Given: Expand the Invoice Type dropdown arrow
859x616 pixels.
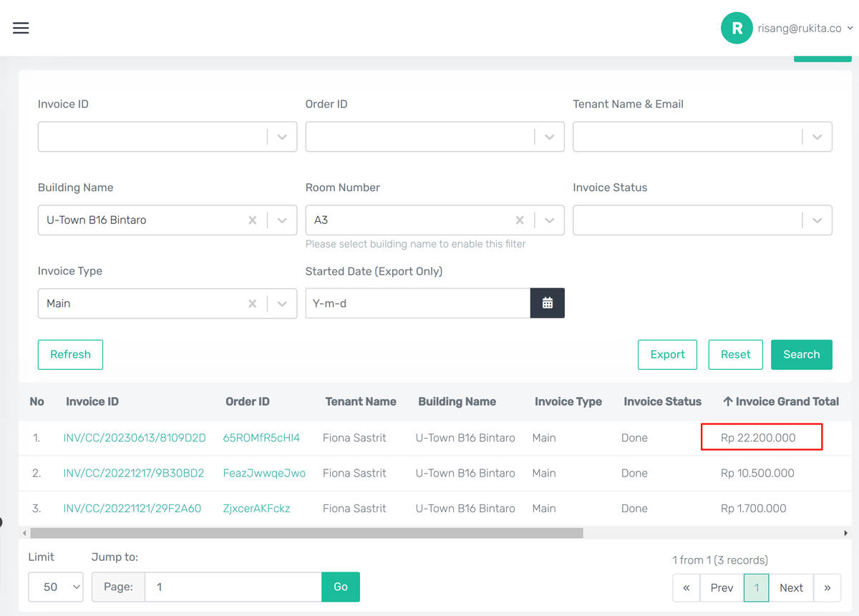Looking at the screenshot, I should coord(282,303).
